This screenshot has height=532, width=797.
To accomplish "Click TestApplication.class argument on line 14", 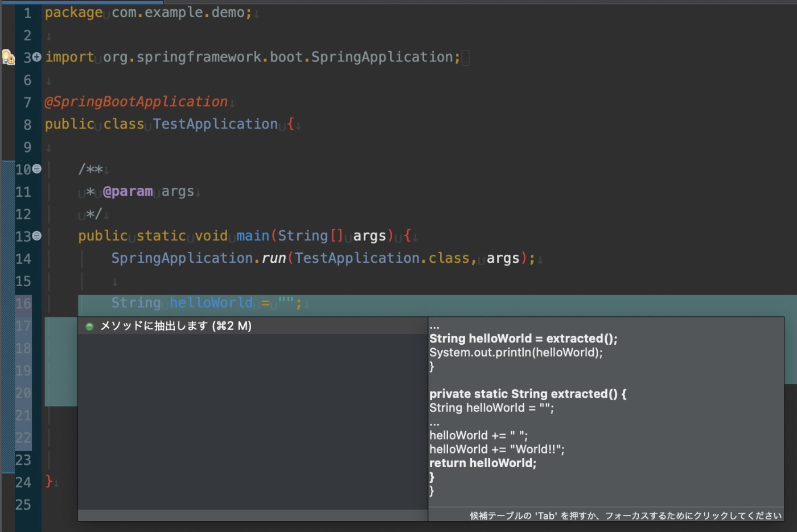I will [382, 258].
